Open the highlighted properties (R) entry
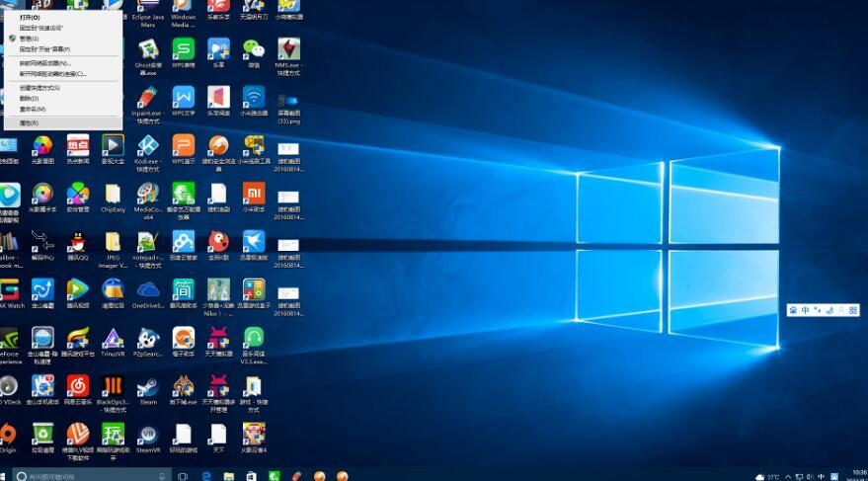This screenshot has width=868, height=481. pyautogui.click(x=63, y=122)
